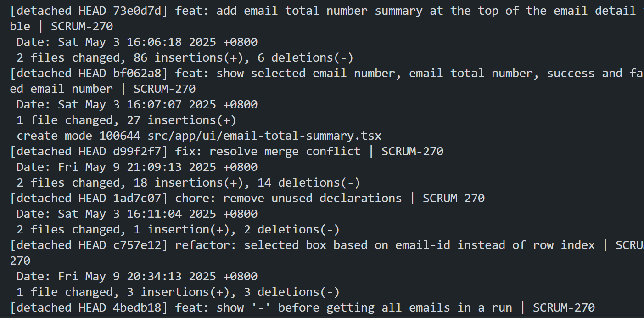Click the file path src/app/ui/email-total-summary.tsx
Image resolution: width=644 pixels, height=318 pixels.
pyautogui.click(x=264, y=136)
